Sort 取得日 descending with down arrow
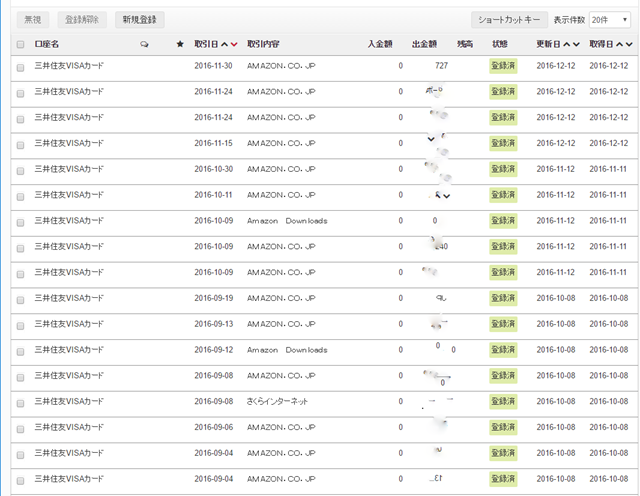 pos(629,44)
